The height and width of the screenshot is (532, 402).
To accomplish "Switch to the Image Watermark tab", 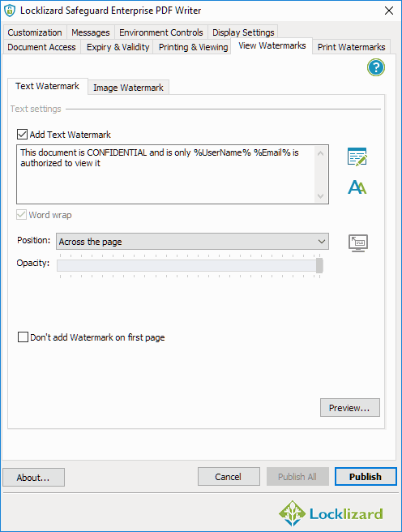I will pos(128,88).
